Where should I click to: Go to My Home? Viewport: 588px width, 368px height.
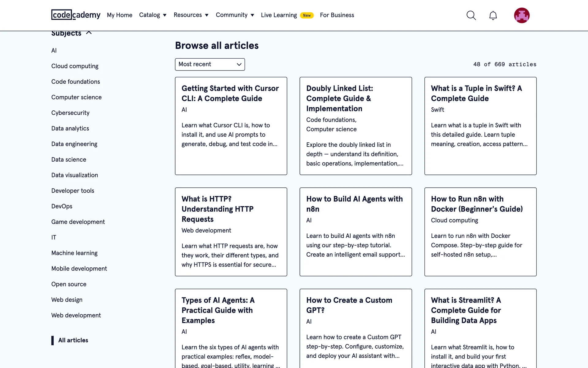119,15
